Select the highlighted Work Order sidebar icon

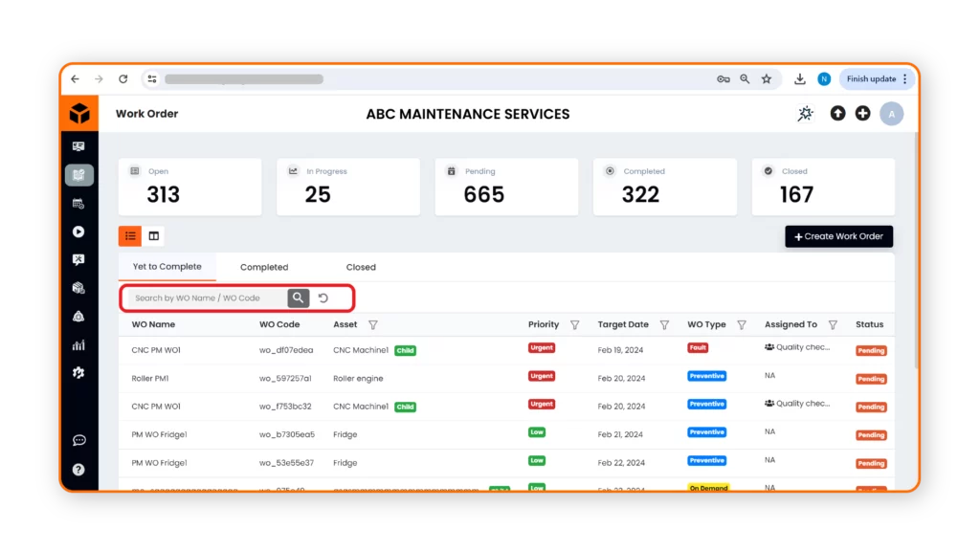[78, 175]
